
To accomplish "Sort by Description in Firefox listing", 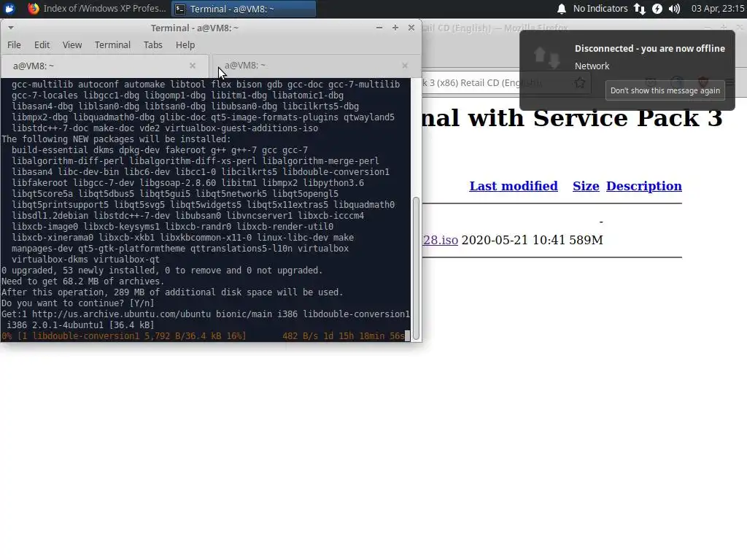I will point(643,186).
